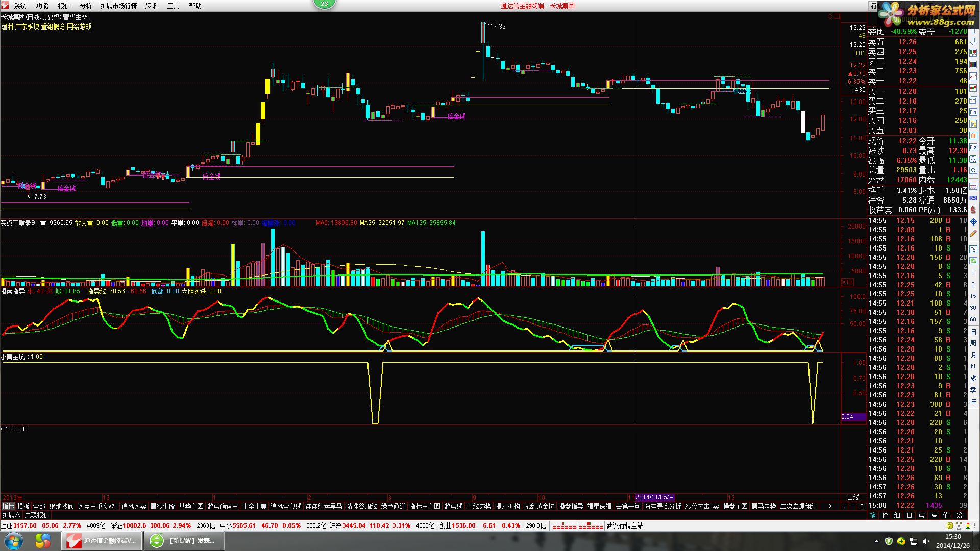Expand the 扩展∧ panel

pos(11,515)
